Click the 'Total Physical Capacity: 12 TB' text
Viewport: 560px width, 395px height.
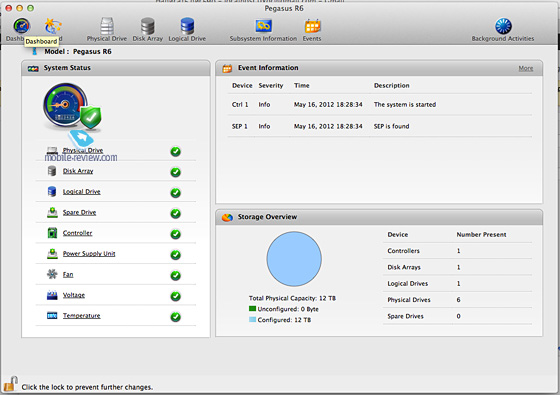tap(292, 298)
